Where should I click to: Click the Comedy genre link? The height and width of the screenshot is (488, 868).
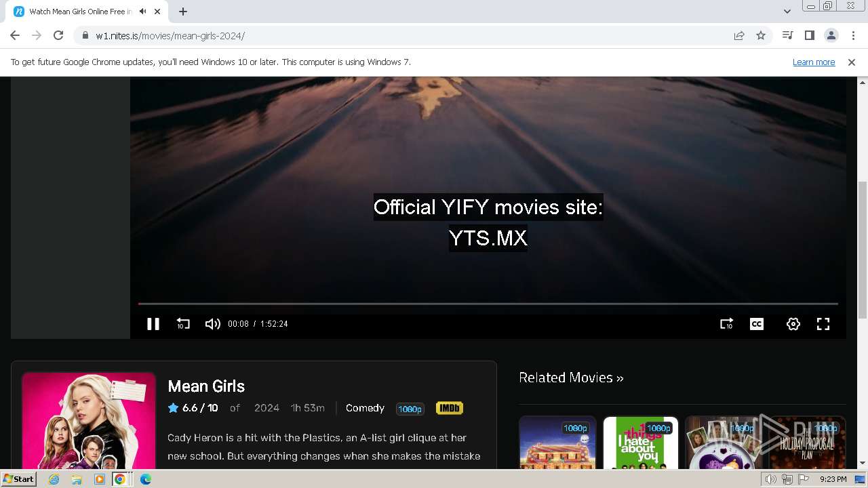[365, 408]
